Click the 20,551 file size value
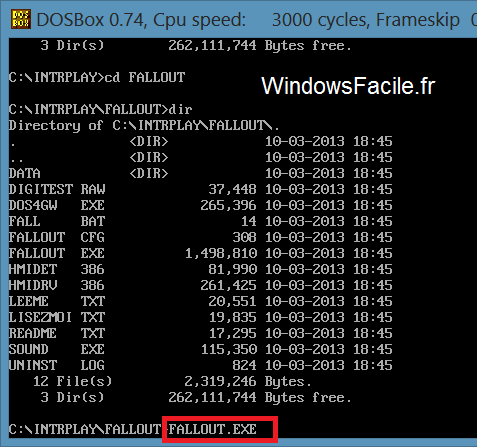The height and width of the screenshot is (447, 477). [232, 301]
